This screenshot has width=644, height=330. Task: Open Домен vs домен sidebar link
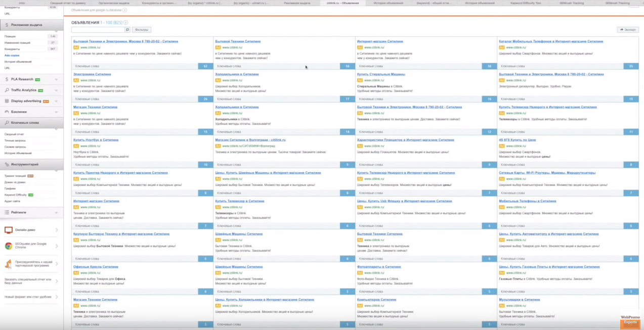point(15,182)
